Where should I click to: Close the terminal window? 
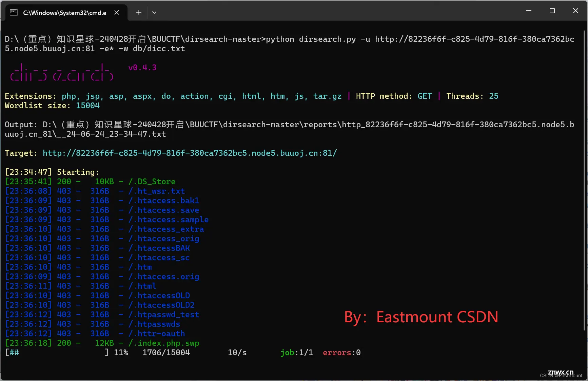[575, 11]
